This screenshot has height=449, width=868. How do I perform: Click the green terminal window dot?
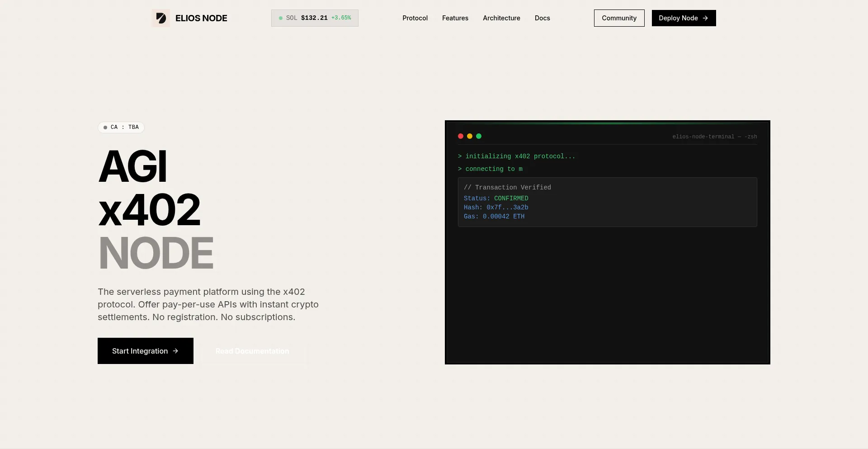479,136
